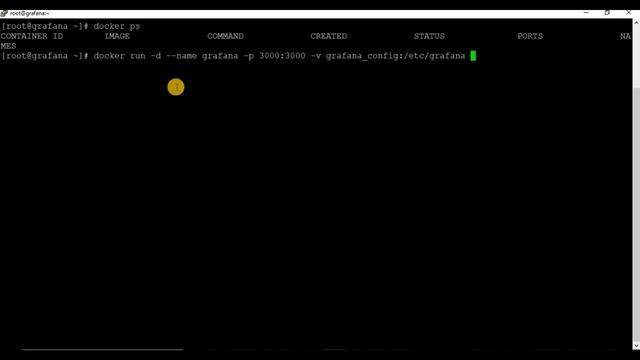Maximize the root@grafana terminal window
The height and width of the screenshot is (360, 640).
pyautogui.click(x=607, y=13)
